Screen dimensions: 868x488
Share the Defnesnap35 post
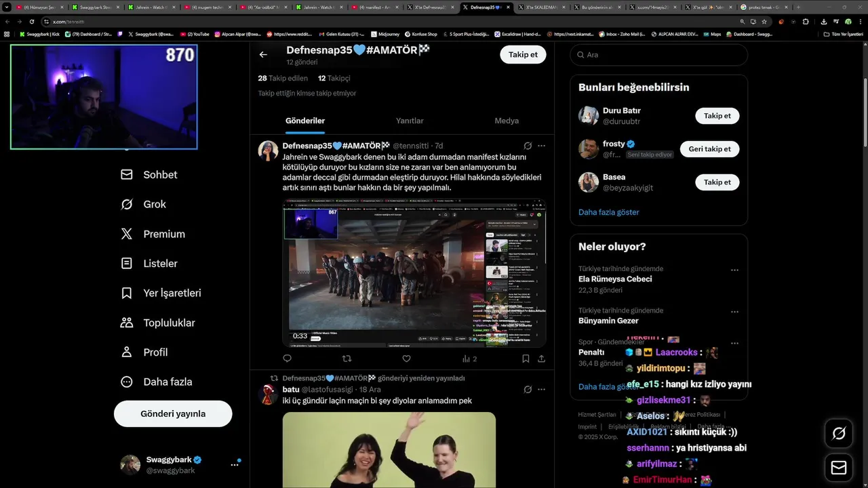(541, 359)
